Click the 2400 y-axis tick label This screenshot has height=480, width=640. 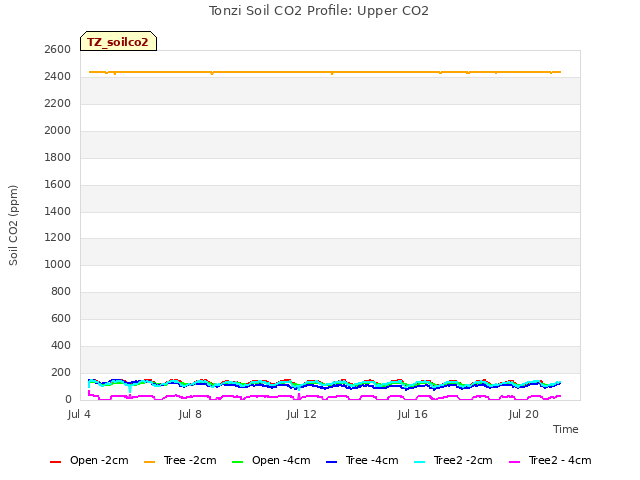[58, 76]
